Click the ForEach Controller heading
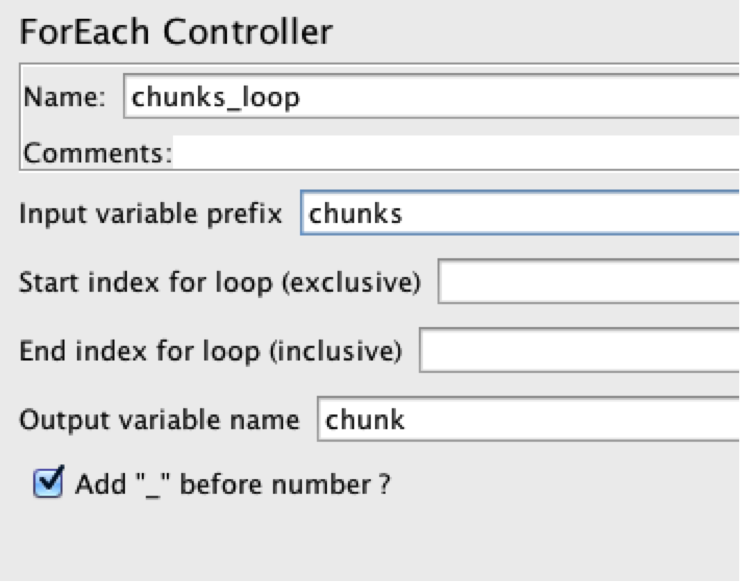The height and width of the screenshot is (582, 740). pyautogui.click(x=176, y=32)
